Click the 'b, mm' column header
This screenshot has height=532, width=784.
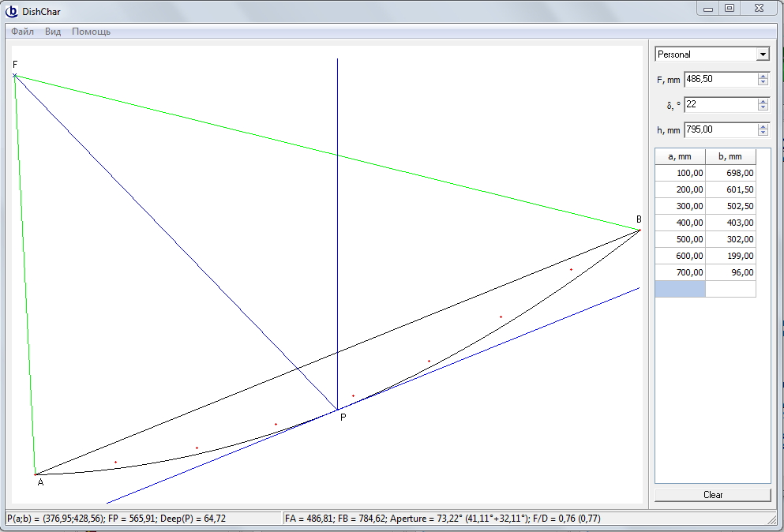pos(730,156)
